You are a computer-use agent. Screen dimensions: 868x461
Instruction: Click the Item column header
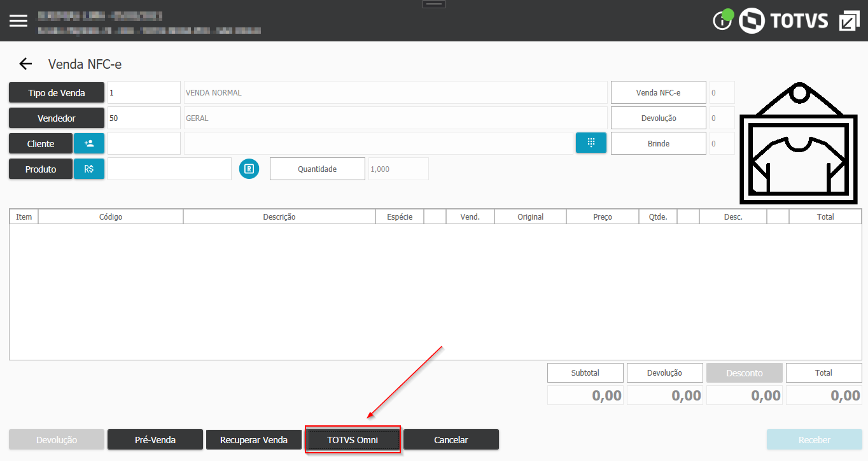(x=24, y=216)
